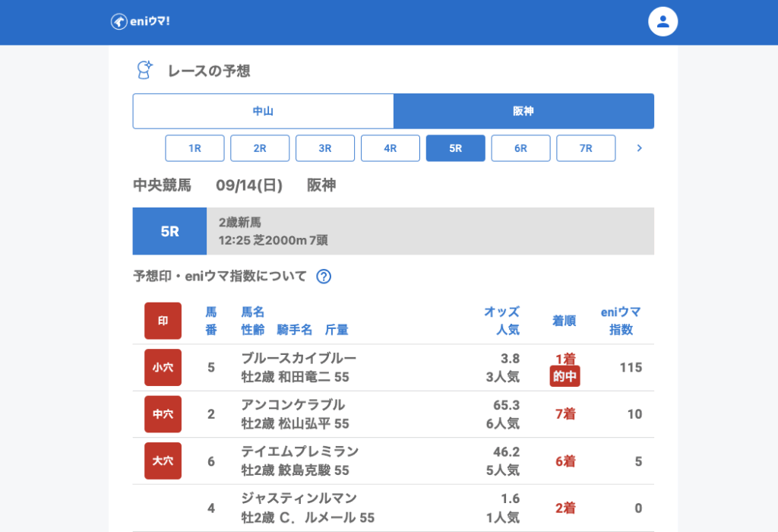Click the red 印 column header badge
Image resolution: width=778 pixels, height=532 pixels.
(163, 321)
